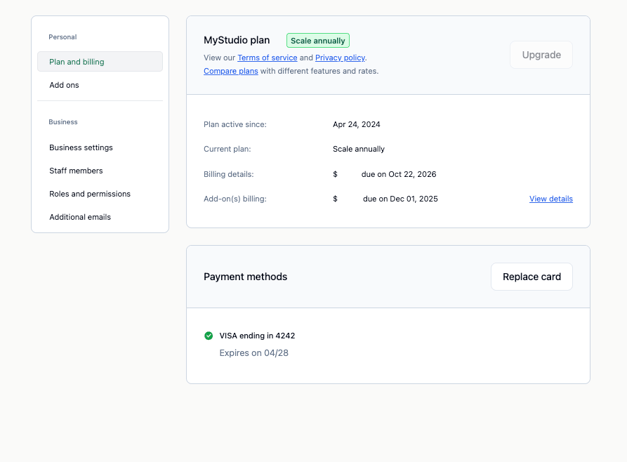Click 'due on Oct 22, 2026' billing text
The width and height of the screenshot is (627, 462).
(x=399, y=174)
